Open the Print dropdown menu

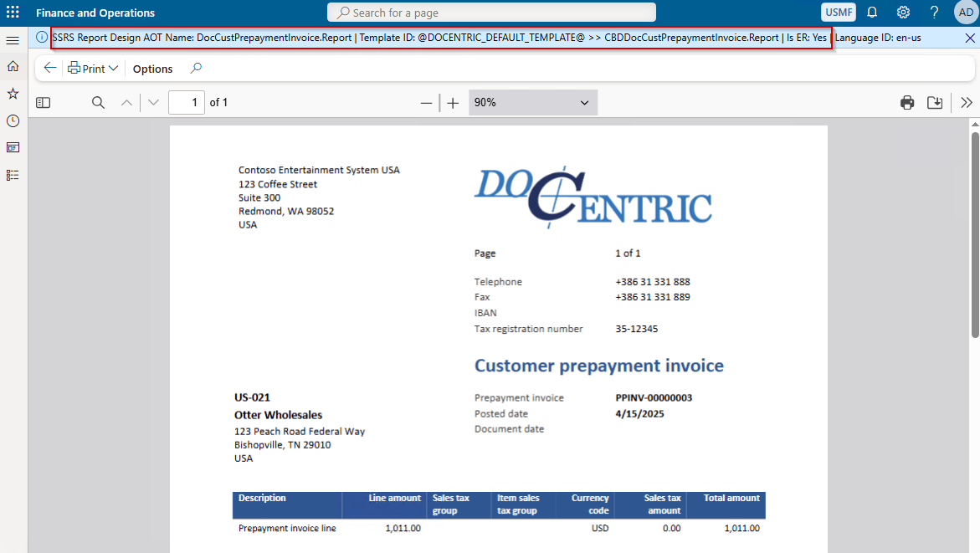coord(93,68)
